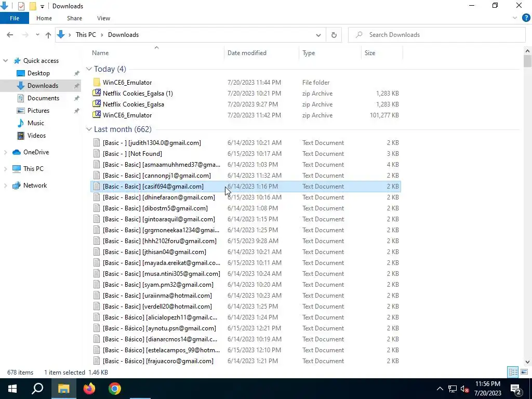Viewport: 532px width, 399px height.
Task: Select the [Basic - ] [Not Found] file icon
Action: 97,154
